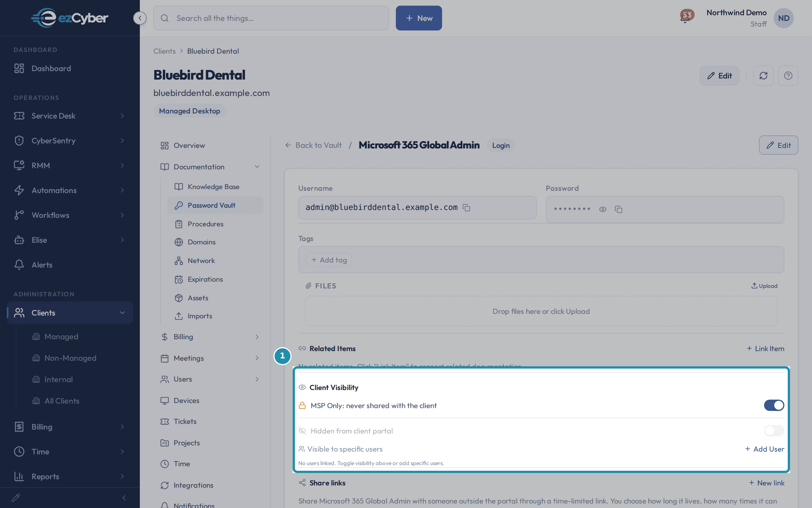Create a New link under Share links
The height and width of the screenshot is (508, 812).
pyautogui.click(x=767, y=483)
